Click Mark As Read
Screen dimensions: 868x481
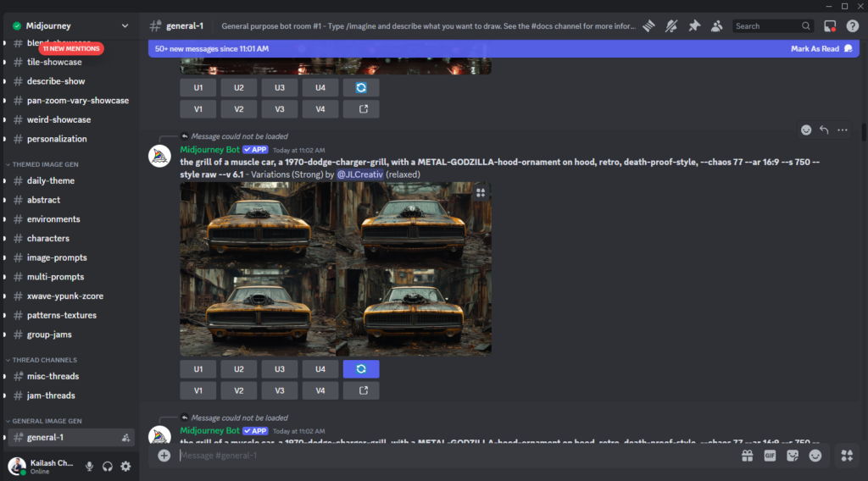(821, 48)
